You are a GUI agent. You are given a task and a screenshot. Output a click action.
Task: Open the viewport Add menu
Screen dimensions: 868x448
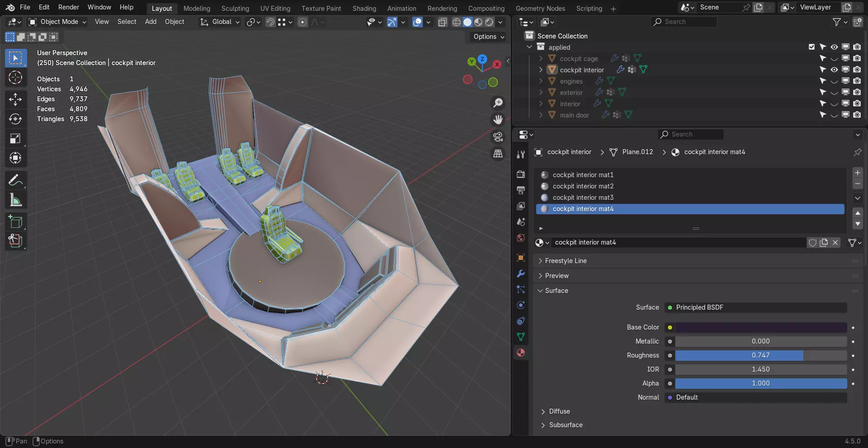(x=151, y=22)
